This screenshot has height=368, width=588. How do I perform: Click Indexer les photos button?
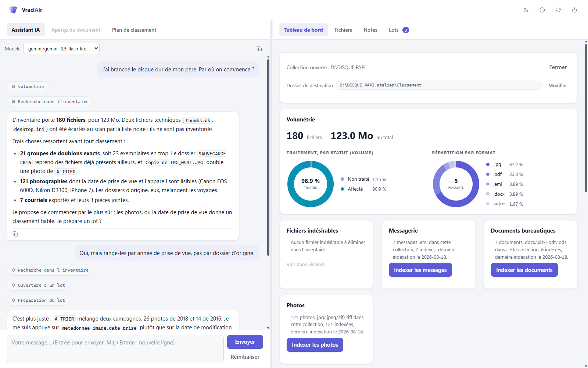[x=315, y=345]
